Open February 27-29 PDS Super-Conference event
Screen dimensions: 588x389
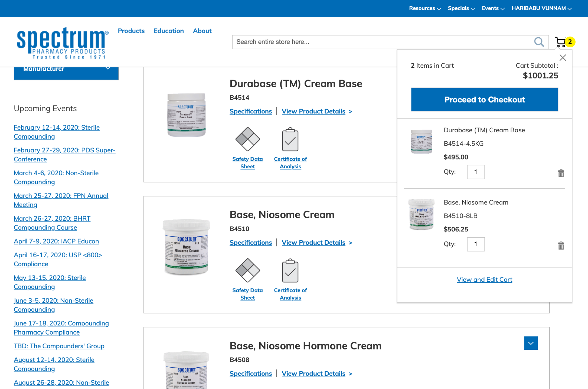click(x=65, y=155)
